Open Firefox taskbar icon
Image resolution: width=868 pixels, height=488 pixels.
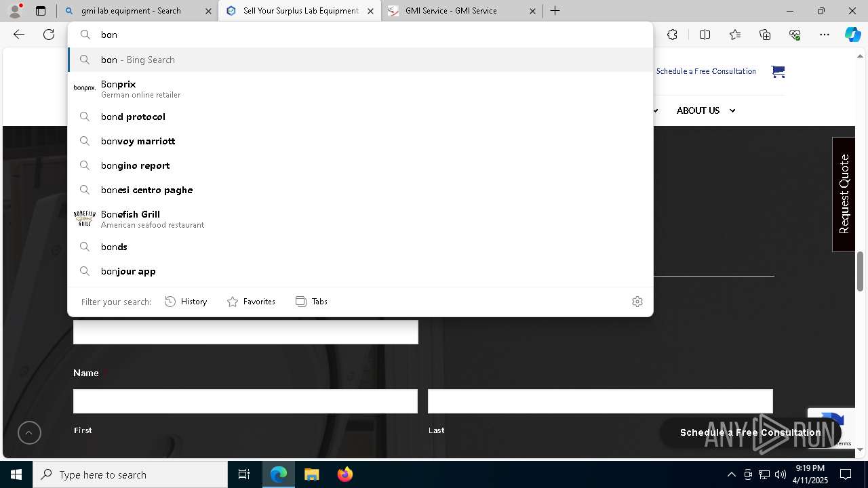point(344,474)
